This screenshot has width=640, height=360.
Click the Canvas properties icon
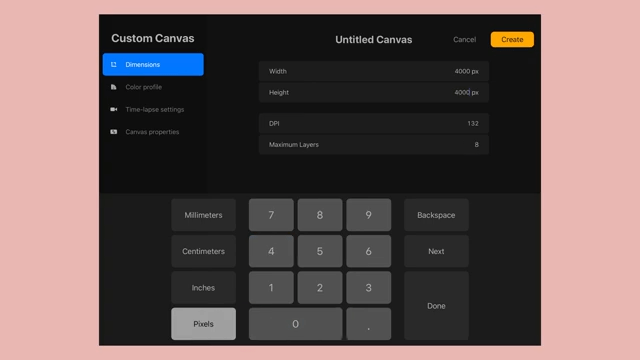coord(113,132)
